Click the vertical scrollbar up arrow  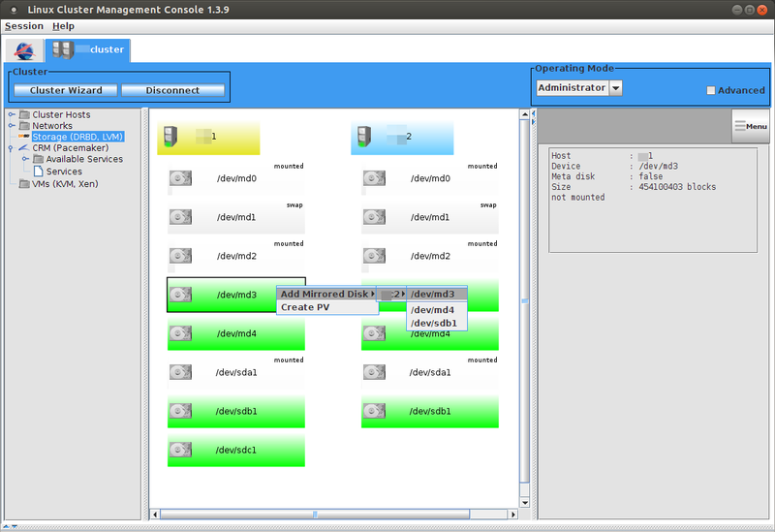(x=524, y=114)
